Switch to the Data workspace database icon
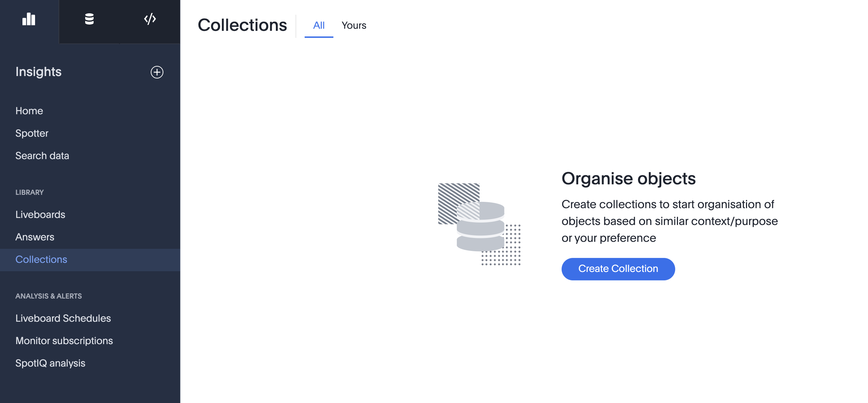868x403 pixels. pos(89,19)
